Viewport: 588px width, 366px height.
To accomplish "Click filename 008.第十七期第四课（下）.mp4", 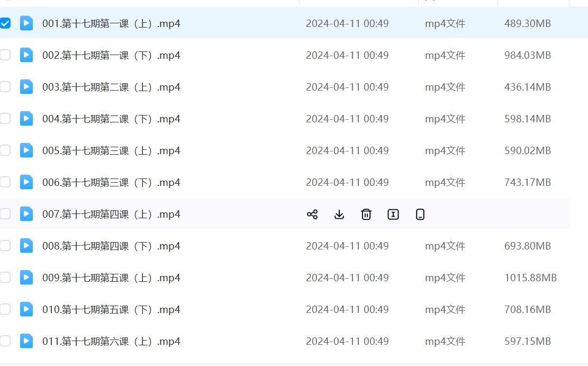I will coord(111,246).
